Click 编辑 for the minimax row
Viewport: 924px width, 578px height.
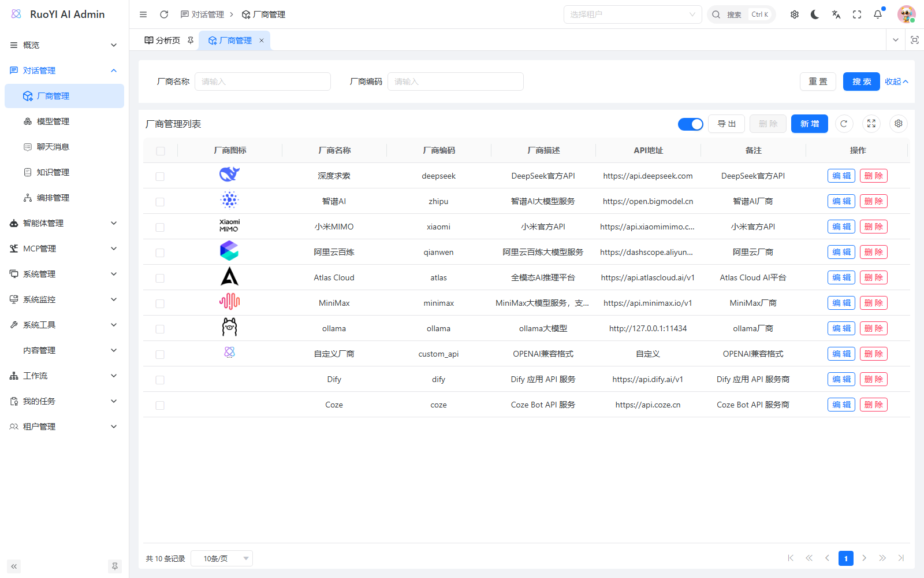click(841, 303)
